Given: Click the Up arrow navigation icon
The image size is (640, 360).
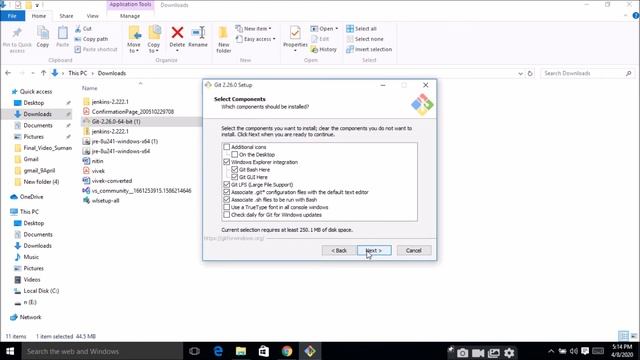Looking at the screenshot, I should [x=43, y=73].
